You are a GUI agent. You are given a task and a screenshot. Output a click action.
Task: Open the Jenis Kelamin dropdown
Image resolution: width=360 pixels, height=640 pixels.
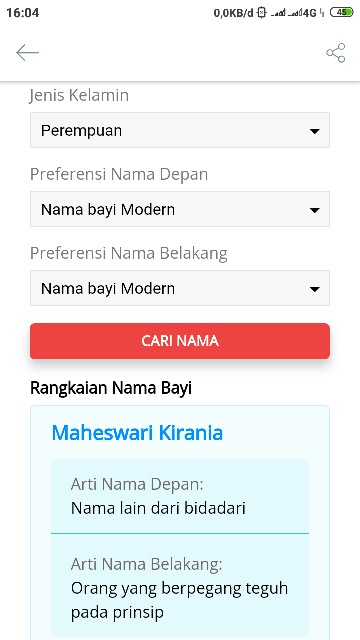click(x=180, y=130)
